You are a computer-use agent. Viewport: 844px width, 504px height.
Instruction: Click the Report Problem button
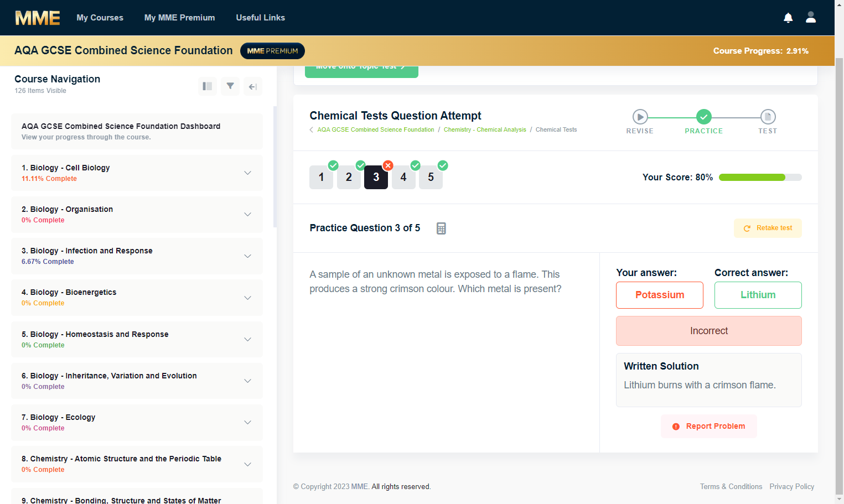click(708, 427)
